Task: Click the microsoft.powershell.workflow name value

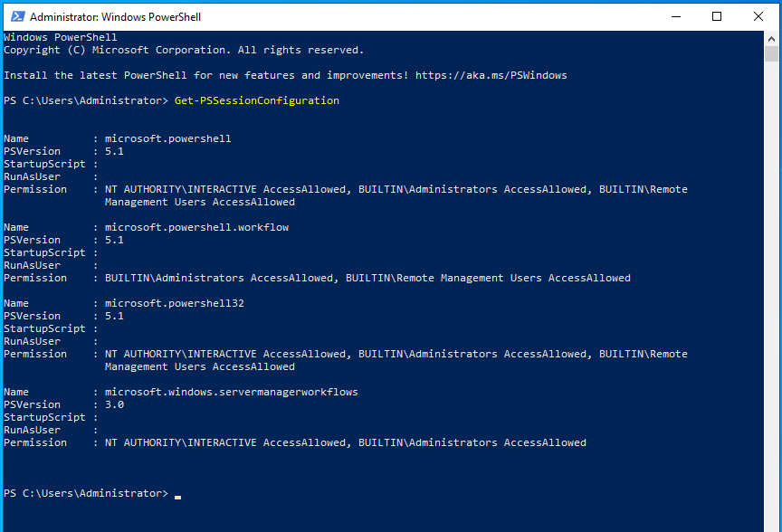Action: pyautogui.click(x=196, y=227)
